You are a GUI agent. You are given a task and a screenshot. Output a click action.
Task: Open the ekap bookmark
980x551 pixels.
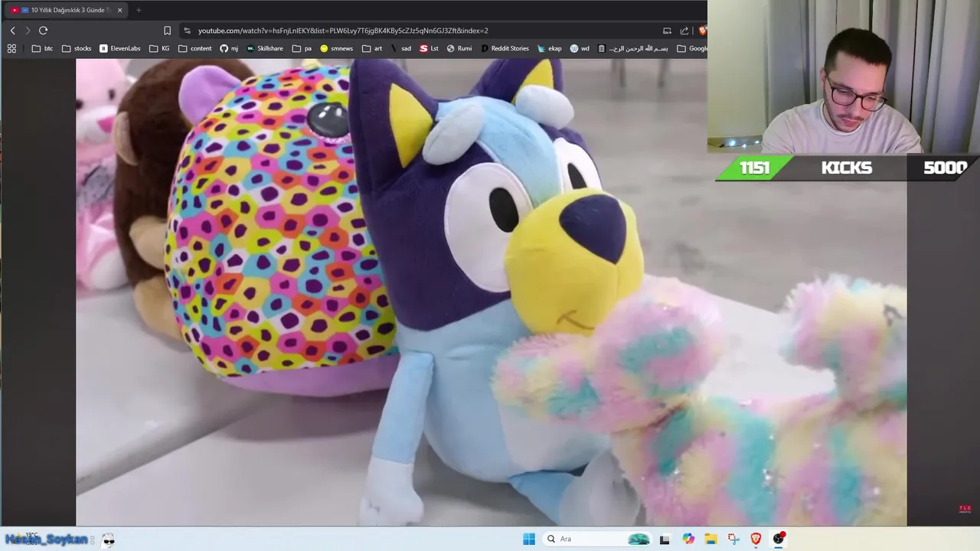pos(550,48)
